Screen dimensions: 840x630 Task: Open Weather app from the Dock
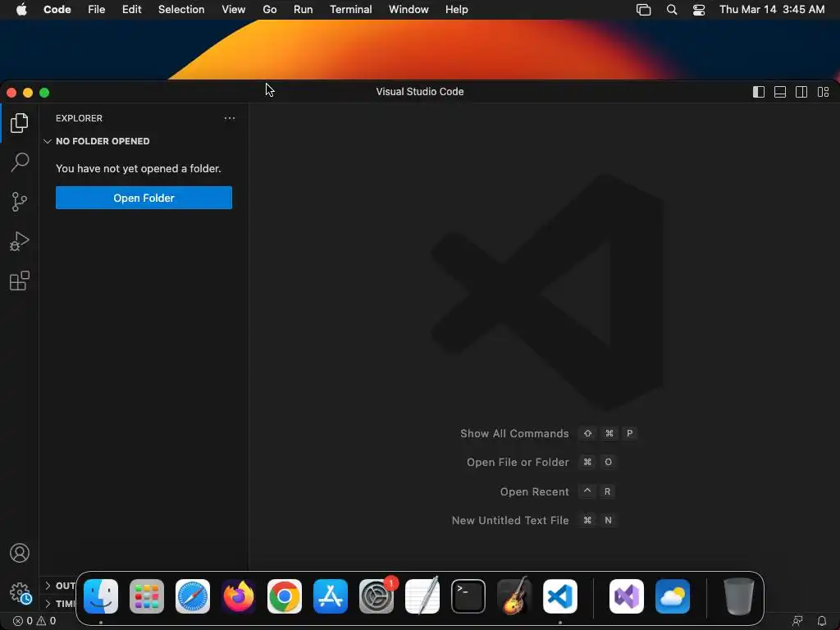tap(673, 596)
